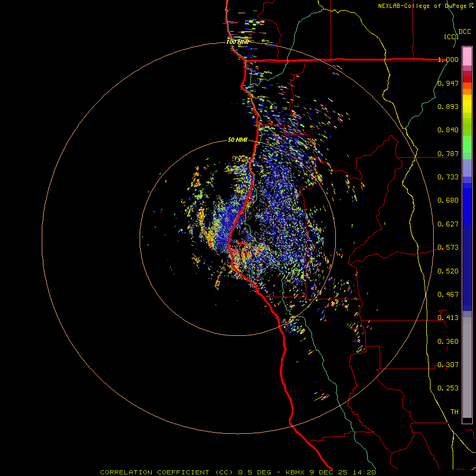Click the TH threshold label on scale
Viewport: 476px width, 476px height.
click(454, 411)
